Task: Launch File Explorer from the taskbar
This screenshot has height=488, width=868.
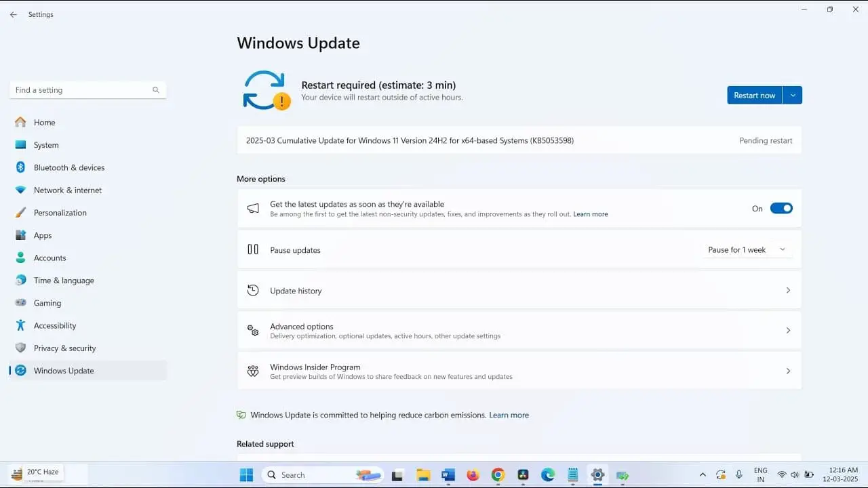Action: coord(423,475)
